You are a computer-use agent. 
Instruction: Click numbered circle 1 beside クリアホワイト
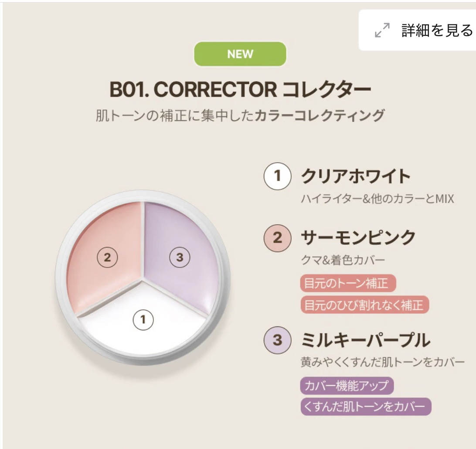(x=277, y=177)
